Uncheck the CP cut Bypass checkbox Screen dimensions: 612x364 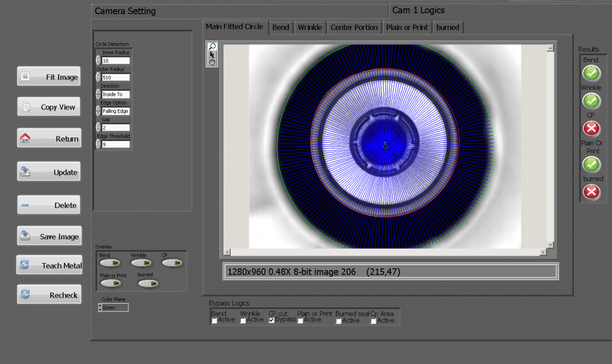click(x=272, y=320)
